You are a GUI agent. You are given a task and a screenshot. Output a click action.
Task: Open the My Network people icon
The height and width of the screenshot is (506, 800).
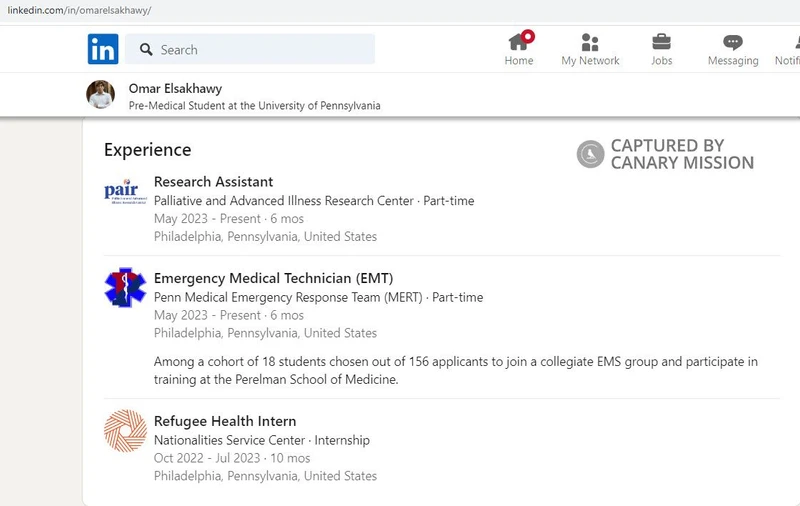[x=590, y=42]
